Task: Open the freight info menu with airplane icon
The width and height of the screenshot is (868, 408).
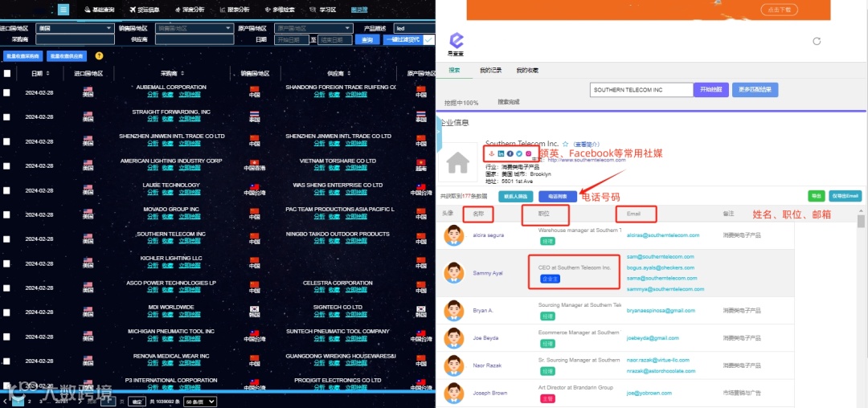Action: [145, 10]
